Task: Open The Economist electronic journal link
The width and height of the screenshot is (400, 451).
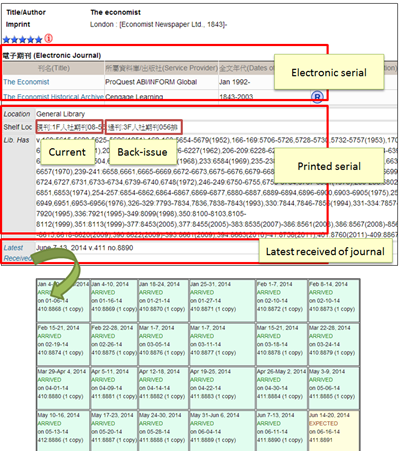Action: click(x=26, y=82)
